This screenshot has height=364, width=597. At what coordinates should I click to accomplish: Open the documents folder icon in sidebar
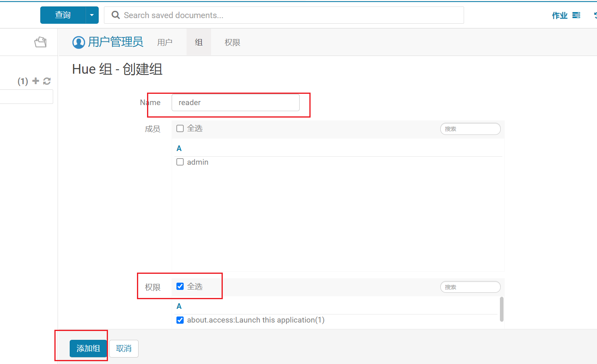[x=40, y=42]
